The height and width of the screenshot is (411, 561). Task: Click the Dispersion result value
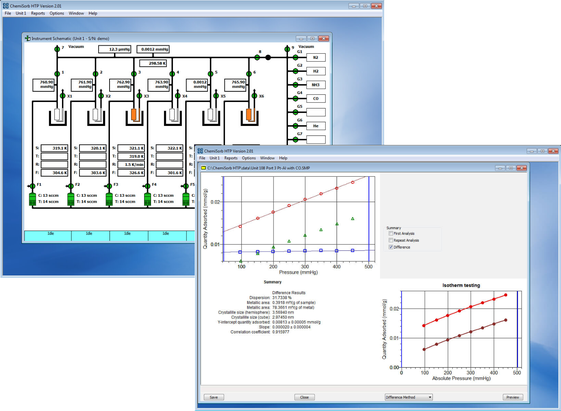point(282,298)
